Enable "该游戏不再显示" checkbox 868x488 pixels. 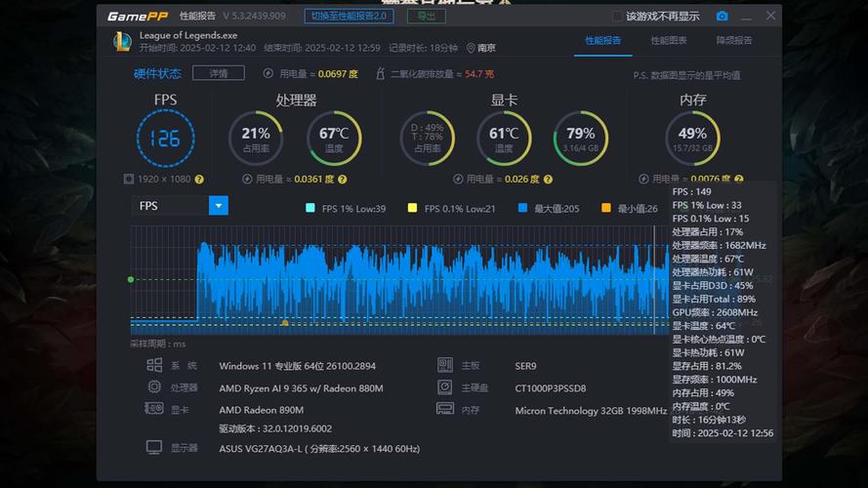(617, 17)
